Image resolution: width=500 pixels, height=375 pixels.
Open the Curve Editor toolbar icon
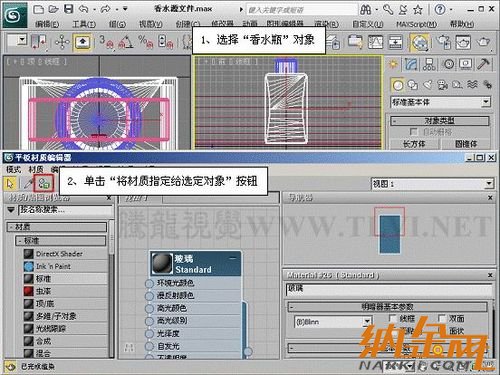coord(375,42)
